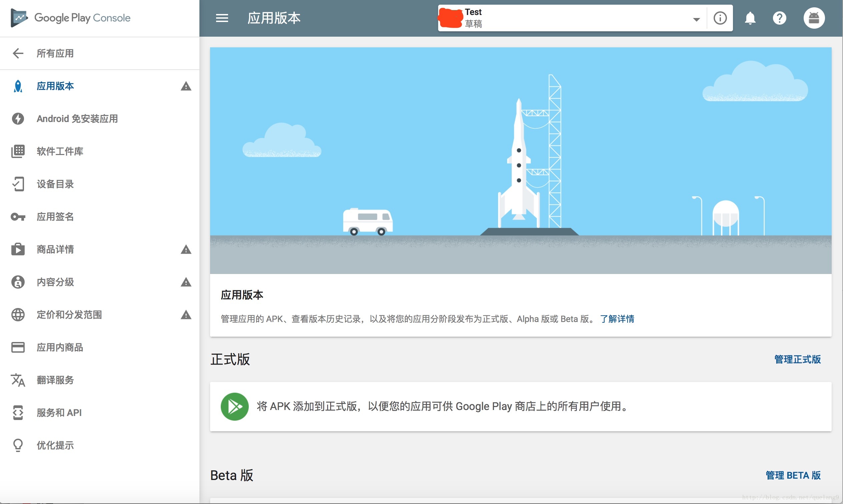Toggle the warning indicator on 商品详情
This screenshot has height=504, width=843.
[x=185, y=249]
